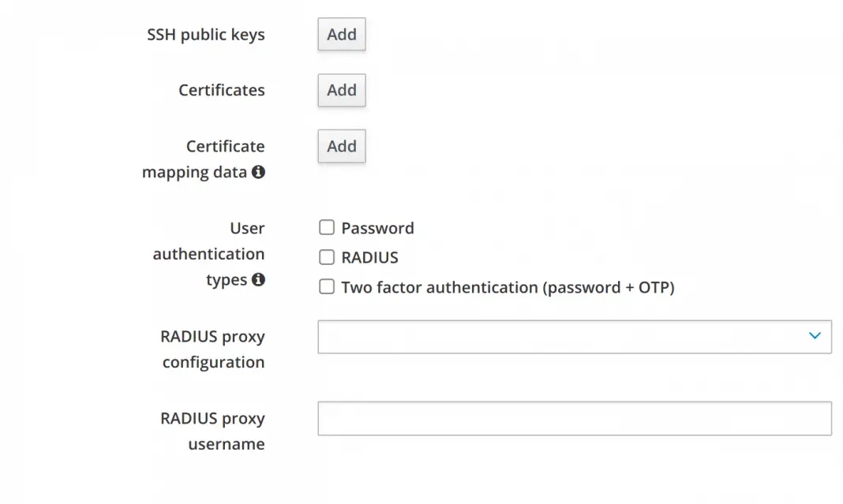Click the RADIUS proxy username label

(x=212, y=431)
